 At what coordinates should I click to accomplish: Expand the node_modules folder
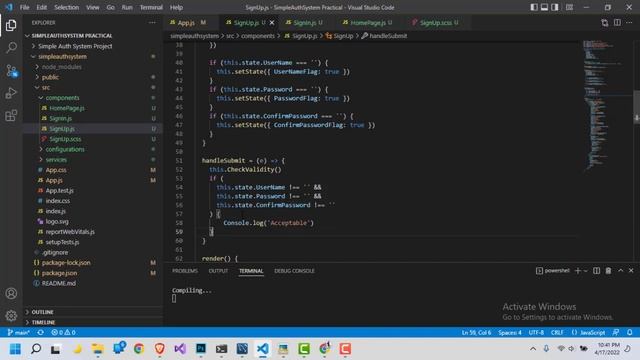click(38, 67)
